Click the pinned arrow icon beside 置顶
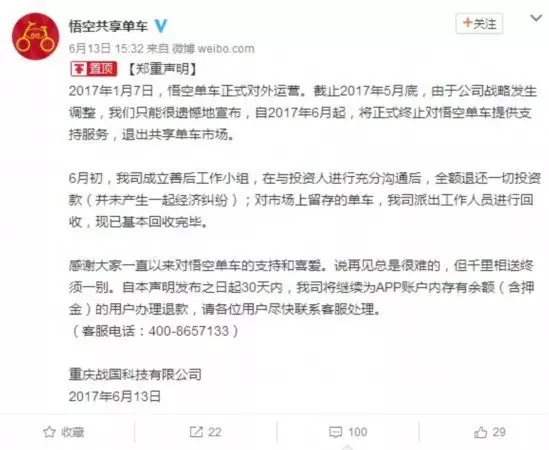The image size is (549, 450). coord(79,69)
